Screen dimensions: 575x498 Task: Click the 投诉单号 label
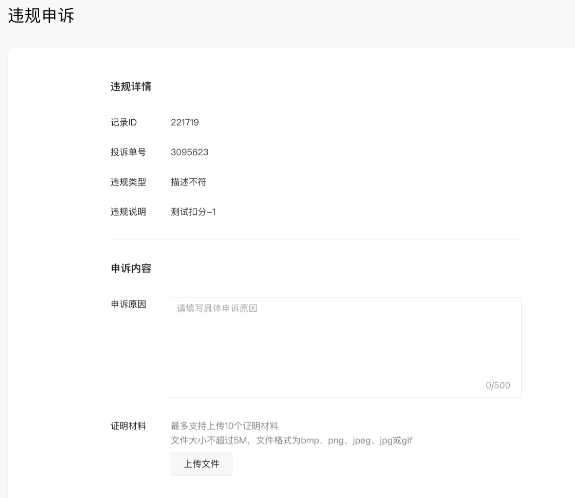click(x=128, y=152)
